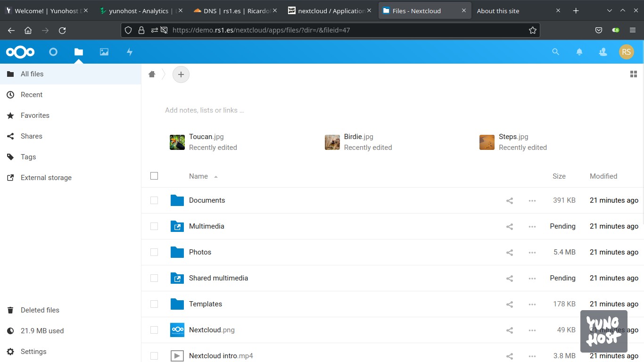
Task: Open Settings in the sidebar bottom
Action: 33,352
